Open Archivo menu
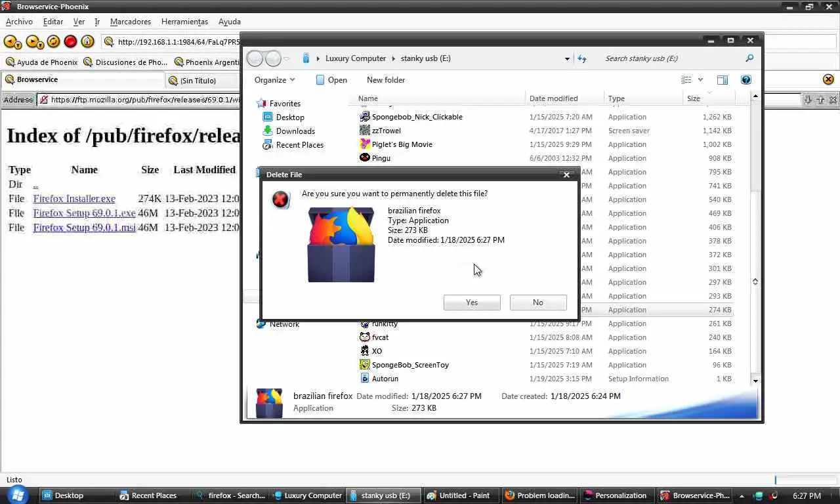The image size is (840, 504). coord(19,22)
